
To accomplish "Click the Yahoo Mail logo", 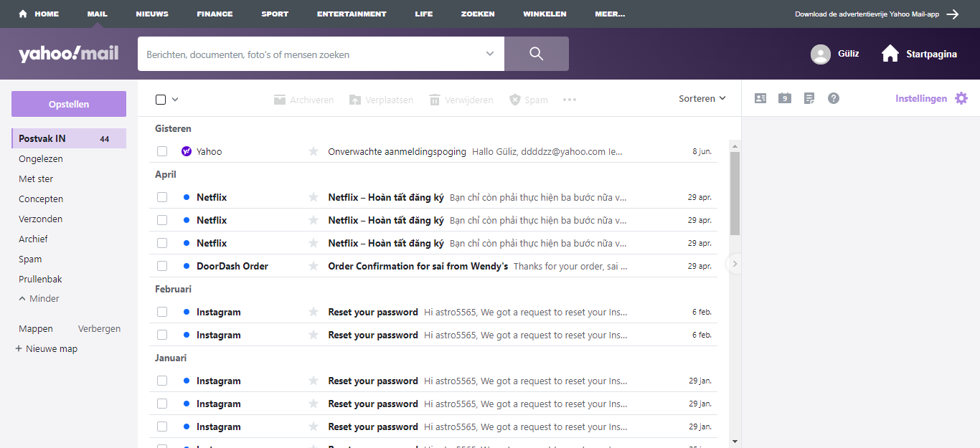I will [69, 54].
